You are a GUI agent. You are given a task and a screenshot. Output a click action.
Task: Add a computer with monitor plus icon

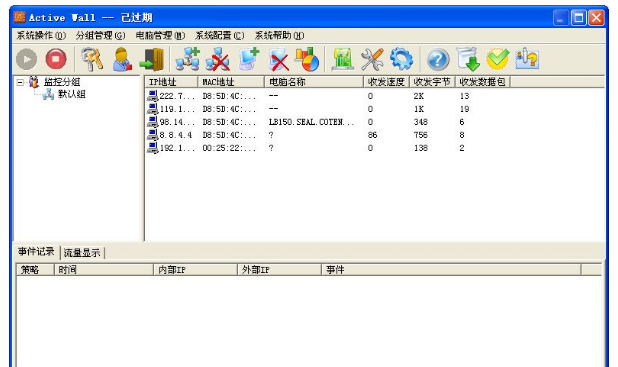[x=249, y=59]
